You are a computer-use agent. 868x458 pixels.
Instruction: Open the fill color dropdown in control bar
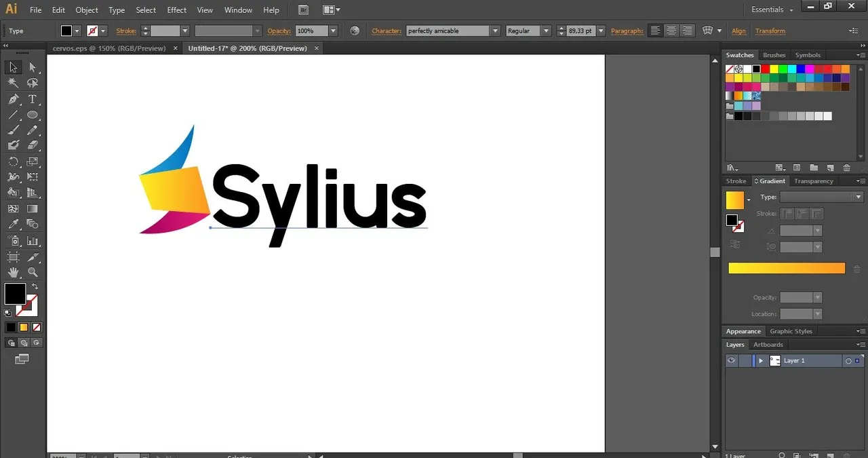tap(77, 31)
